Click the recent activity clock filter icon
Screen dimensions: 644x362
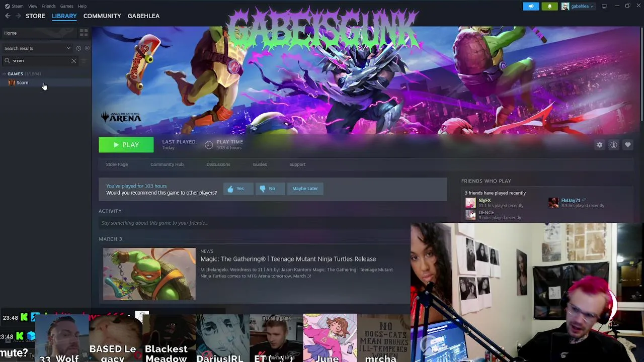pos(78,48)
